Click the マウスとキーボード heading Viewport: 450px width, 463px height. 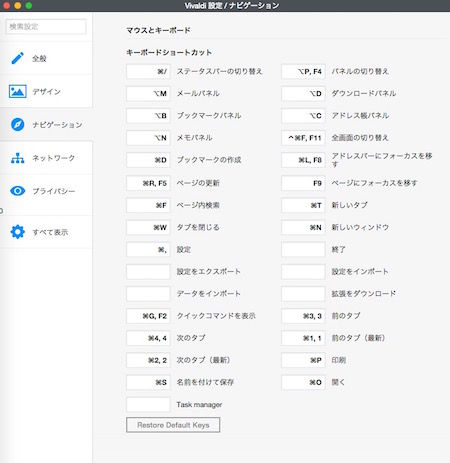(x=158, y=30)
